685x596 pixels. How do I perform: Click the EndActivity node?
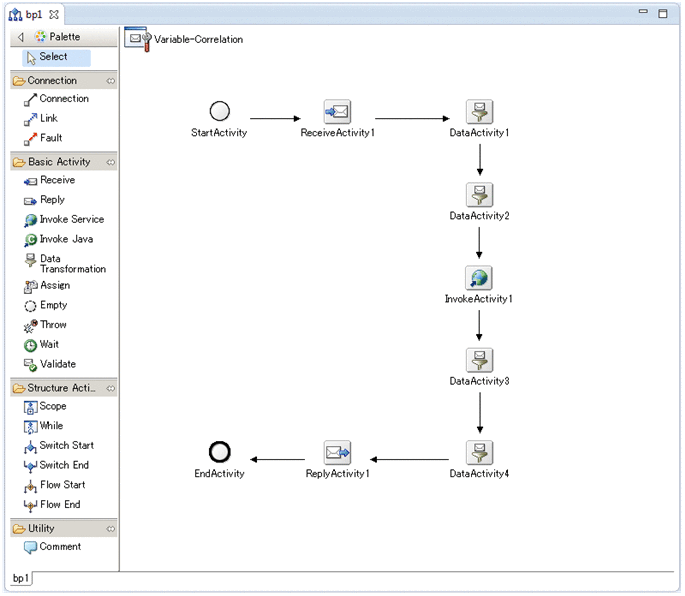click(219, 452)
